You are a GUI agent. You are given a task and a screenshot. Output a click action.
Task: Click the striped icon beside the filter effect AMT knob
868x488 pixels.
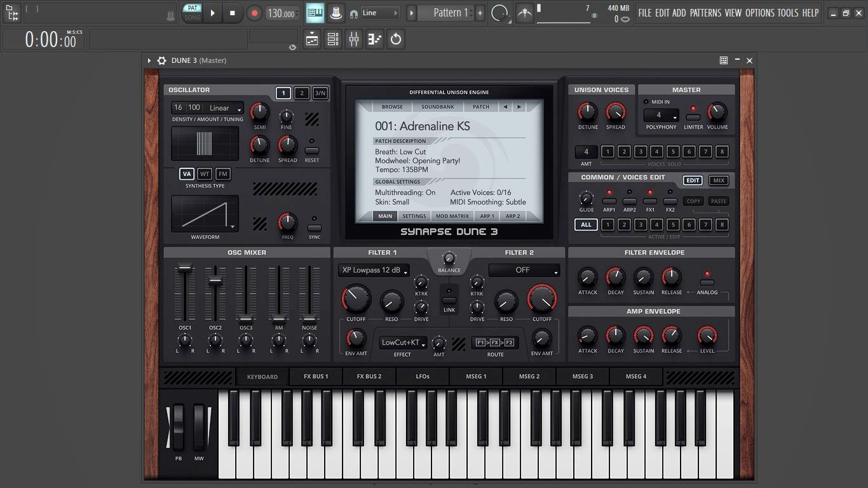click(458, 344)
